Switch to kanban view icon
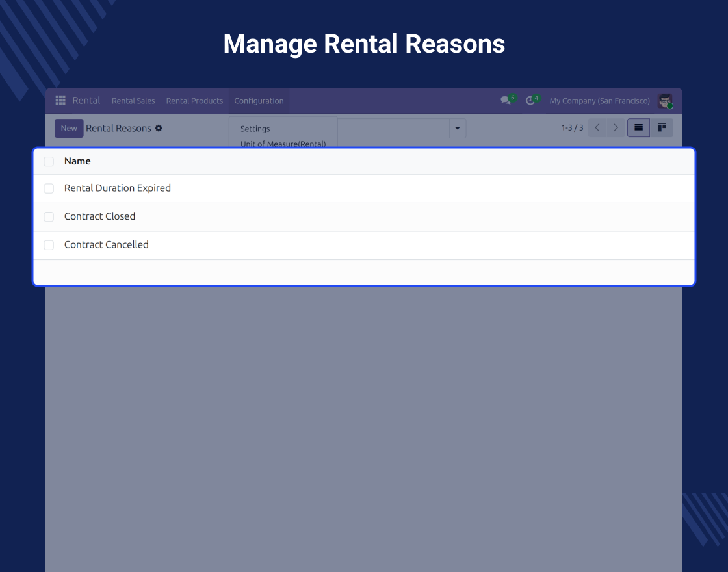This screenshot has width=728, height=572. [x=662, y=127]
